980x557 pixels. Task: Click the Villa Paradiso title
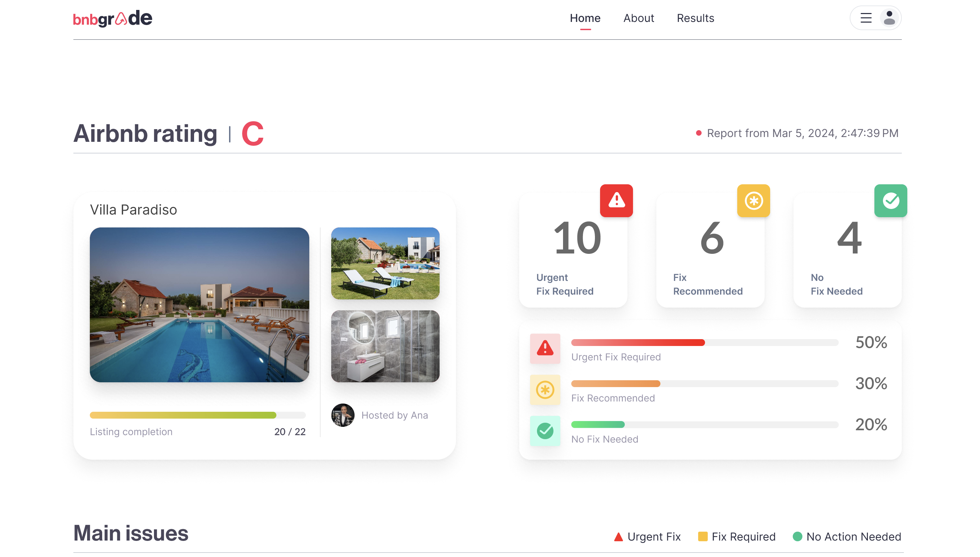(133, 210)
